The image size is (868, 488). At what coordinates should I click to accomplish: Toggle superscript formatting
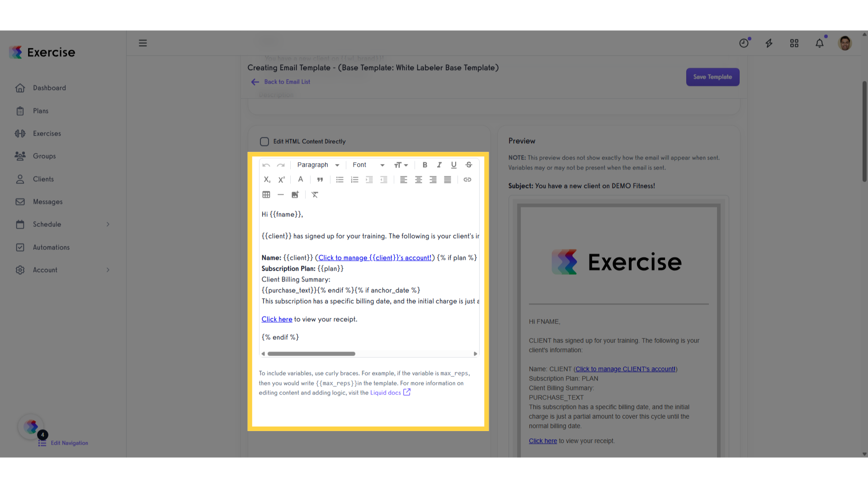281,180
